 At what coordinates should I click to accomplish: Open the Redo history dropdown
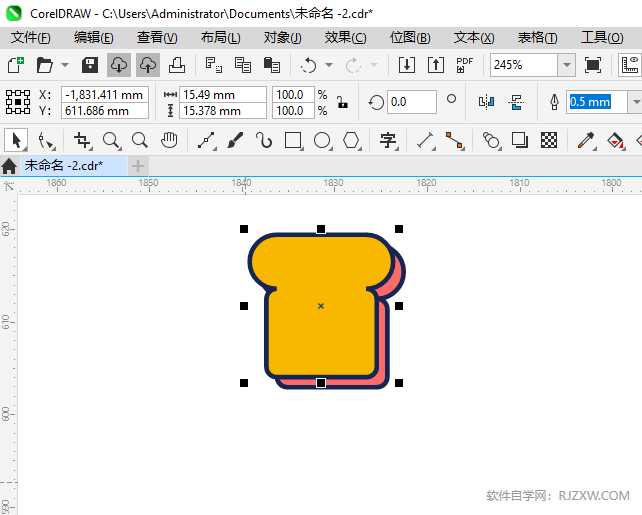(x=373, y=65)
